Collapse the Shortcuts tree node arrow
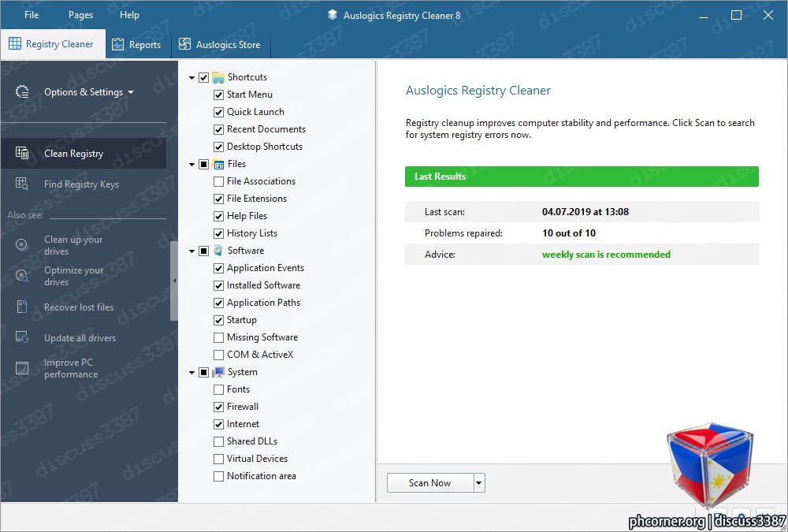The image size is (788, 532). pos(192,78)
